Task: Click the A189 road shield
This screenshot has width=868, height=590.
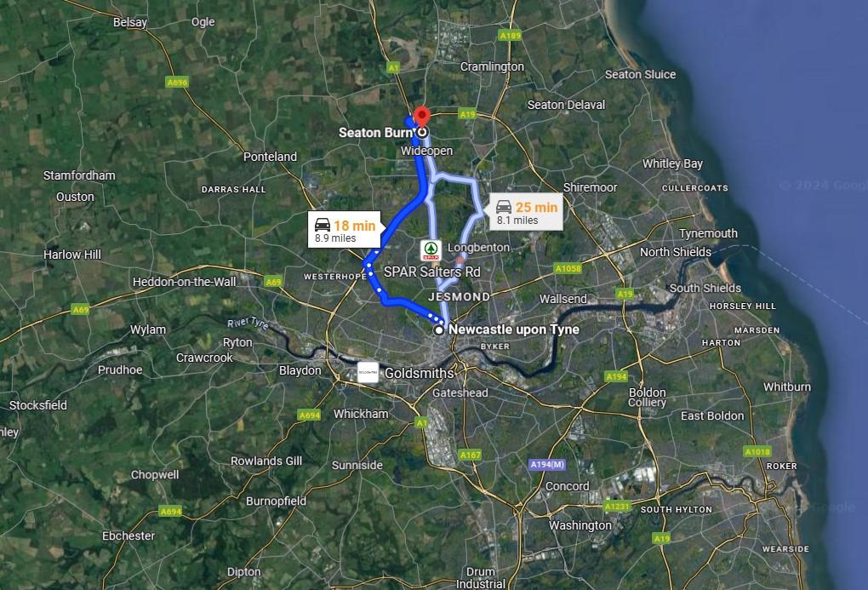Action: click(x=510, y=36)
